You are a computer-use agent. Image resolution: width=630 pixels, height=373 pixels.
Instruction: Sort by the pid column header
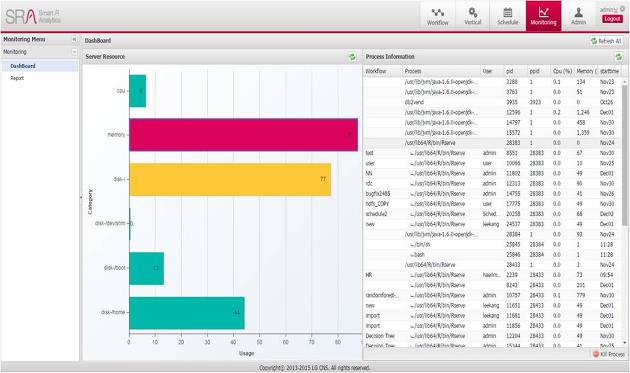515,71
